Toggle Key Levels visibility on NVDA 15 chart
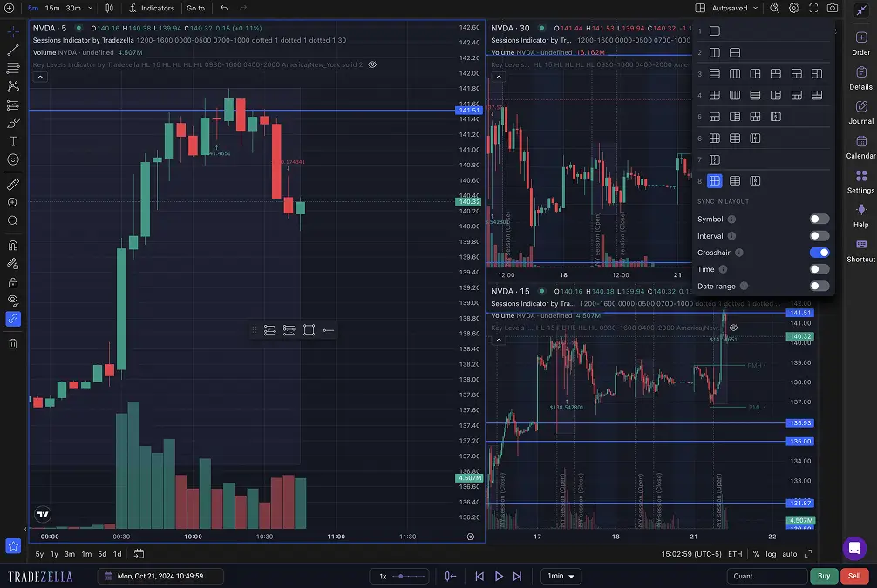 (x=733, y=328)
